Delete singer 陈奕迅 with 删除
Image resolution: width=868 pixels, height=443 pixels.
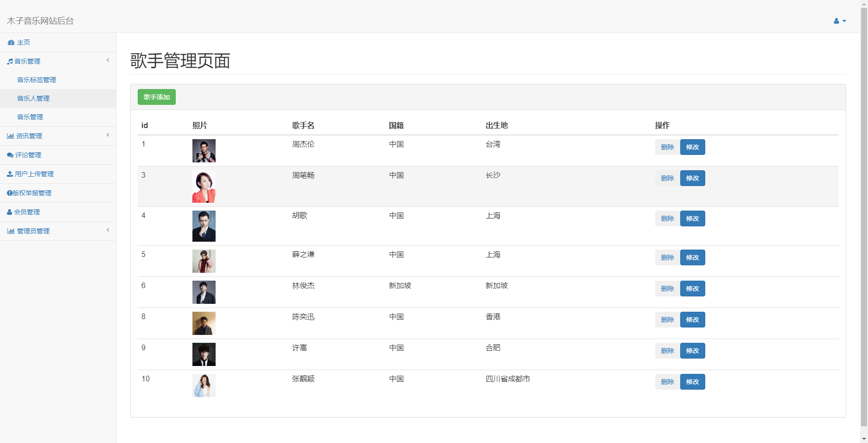(x=667, y=320)
